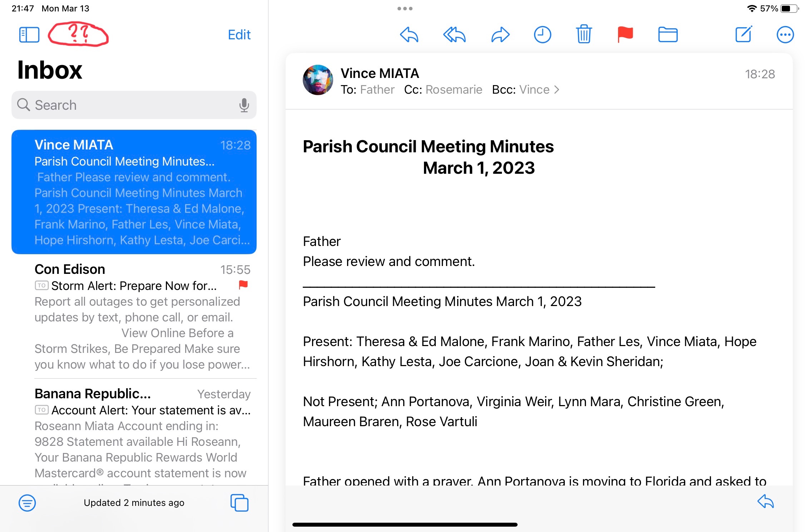Expand recipient details chevron after Bcc
Screen dimensions: 810x532
tap(557, 90)
